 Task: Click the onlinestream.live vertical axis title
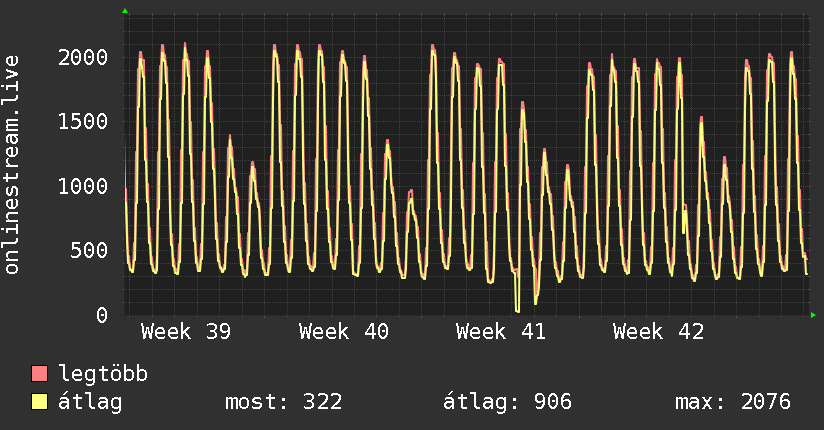pos(13,163)
